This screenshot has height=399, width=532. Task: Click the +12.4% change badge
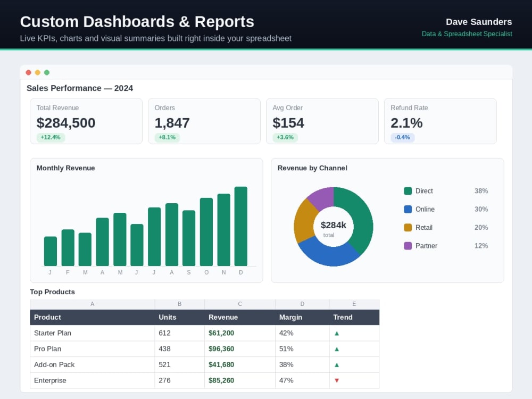pos(51,137)
